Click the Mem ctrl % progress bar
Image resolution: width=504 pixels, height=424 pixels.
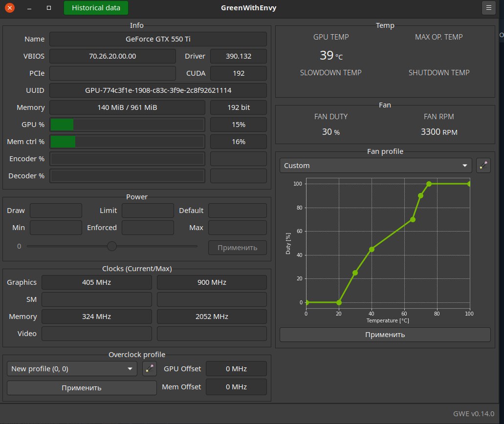tap(127, 142)
